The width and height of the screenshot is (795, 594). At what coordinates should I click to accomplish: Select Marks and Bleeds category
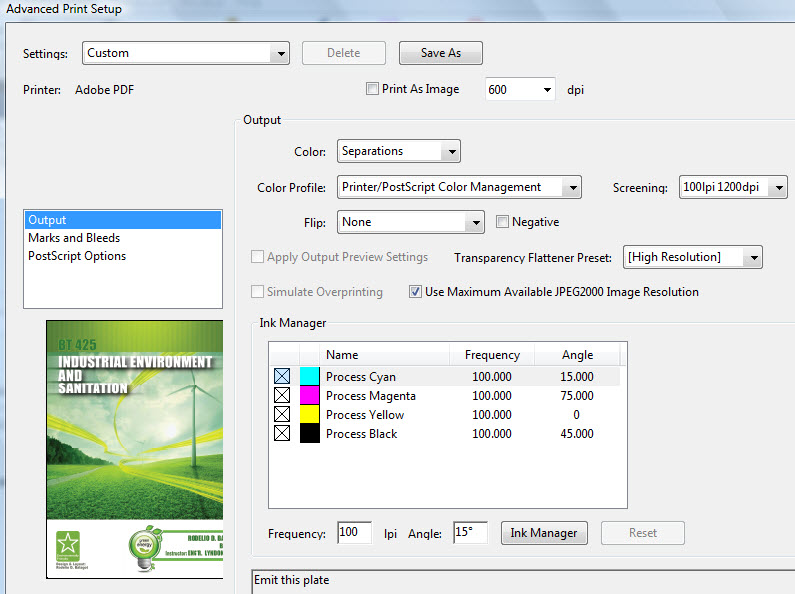(x=74, y=238)
